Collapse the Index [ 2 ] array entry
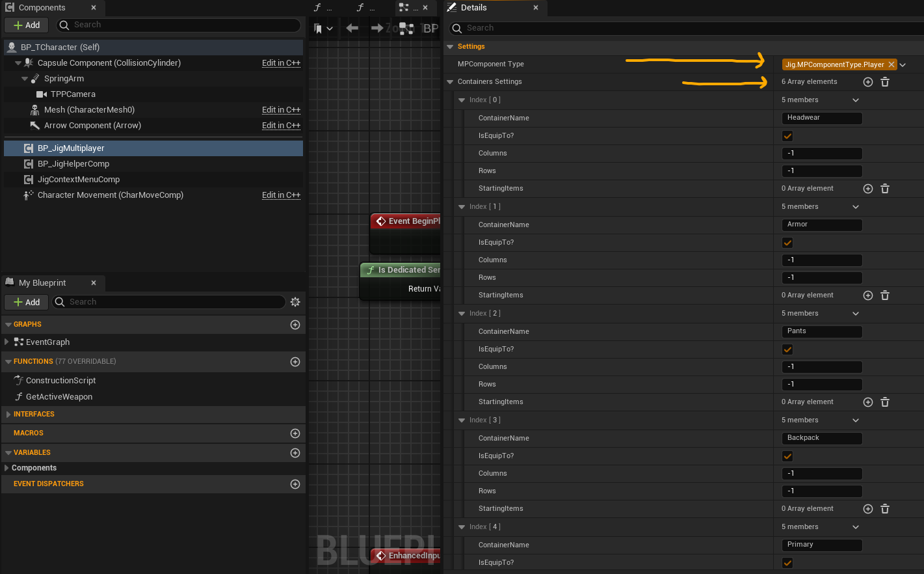This screenshot has width=924, height=574. 462,314
